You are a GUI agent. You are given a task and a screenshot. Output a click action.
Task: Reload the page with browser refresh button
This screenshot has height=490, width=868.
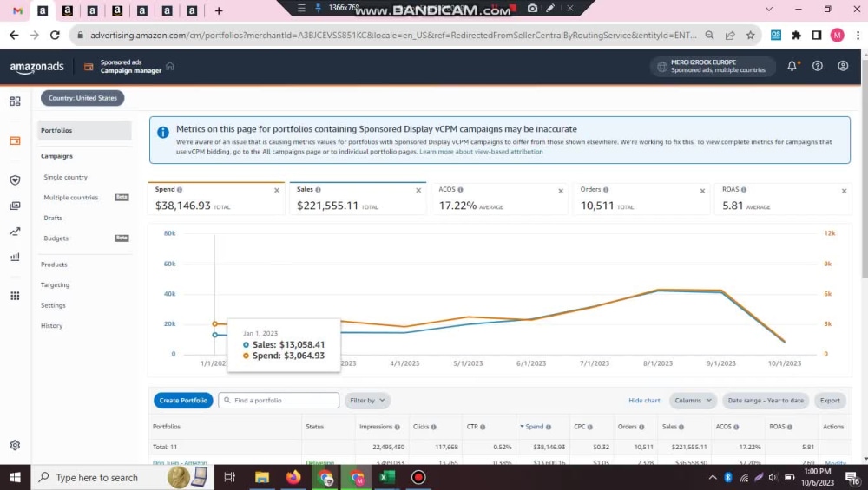pos(54,35)
